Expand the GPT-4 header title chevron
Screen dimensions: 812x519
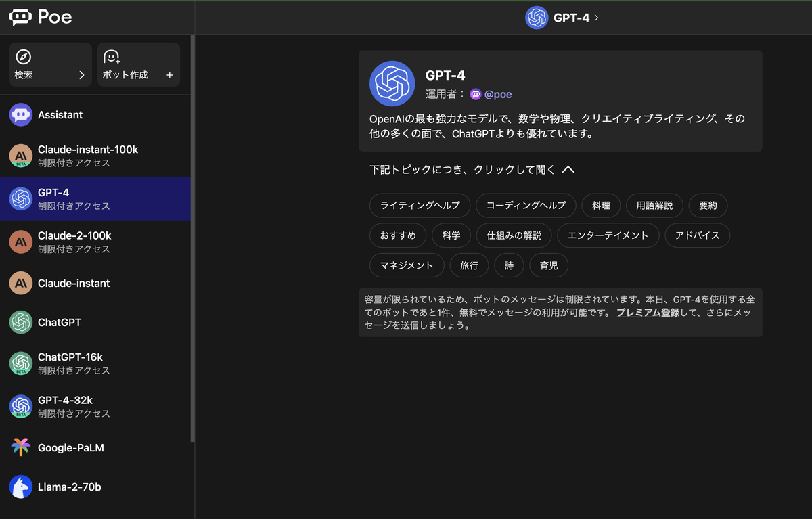(x=595, y=18)
